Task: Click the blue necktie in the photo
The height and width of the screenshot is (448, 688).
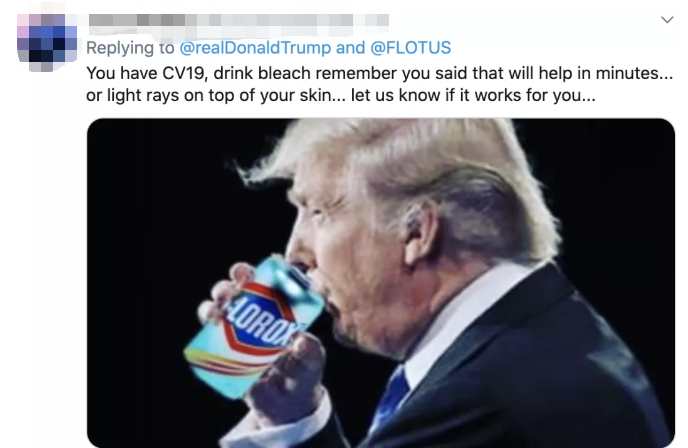Action: coord(392,395)
